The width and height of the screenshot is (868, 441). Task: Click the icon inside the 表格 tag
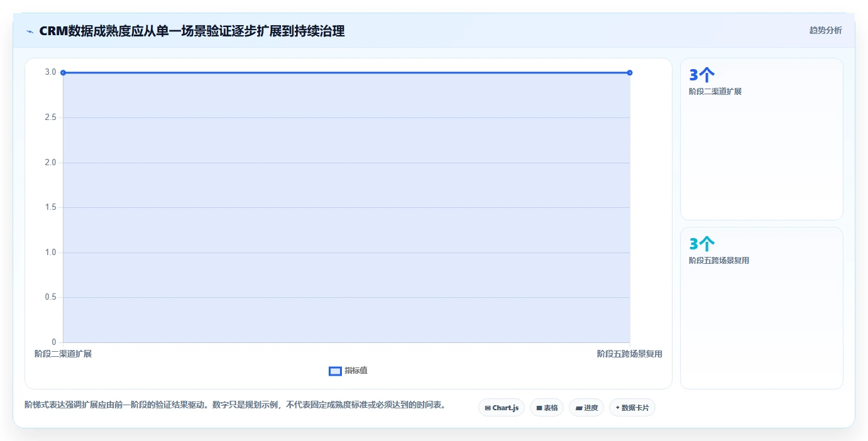tap(539, 408)
